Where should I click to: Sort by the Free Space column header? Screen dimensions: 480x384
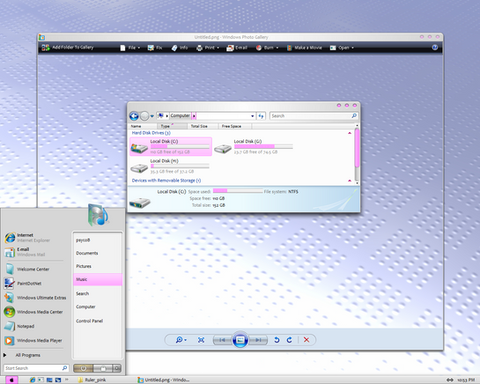pos(235,126)
